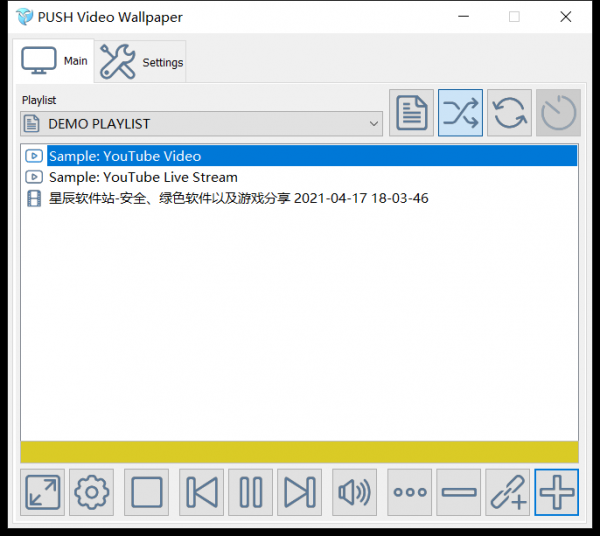Open the three-dots more options button
The width and height of the screenshot is (600, 536).
(x=410, y=492)
